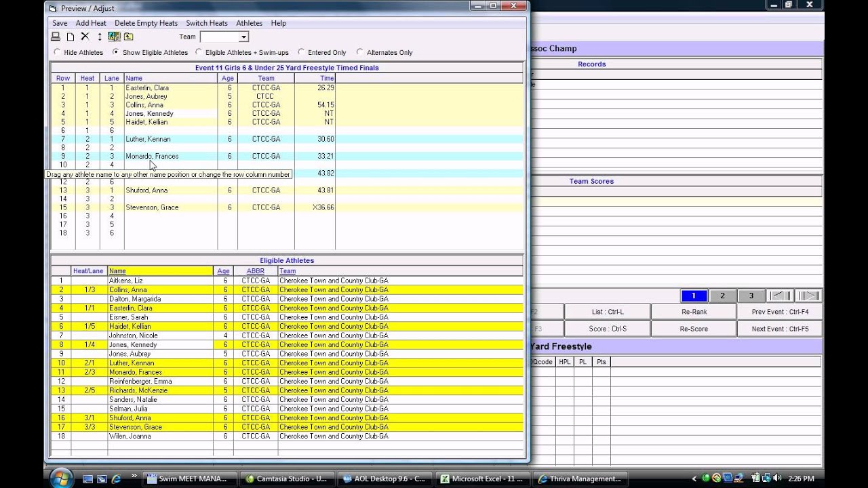The image size is (868, 488).
Task: Click the Next Event : Ctrl-F5 button
Action: [780, 329]
